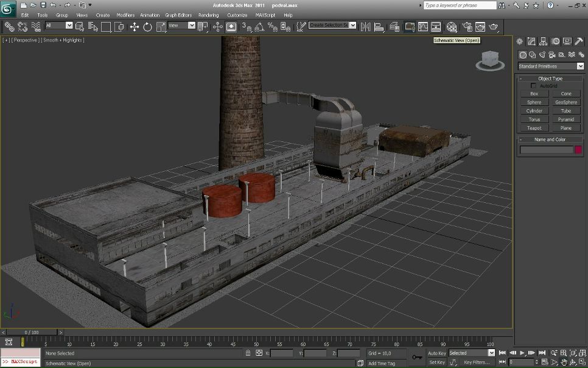
Task: Click Play Animation in playback controls
Action: [522, 353]
